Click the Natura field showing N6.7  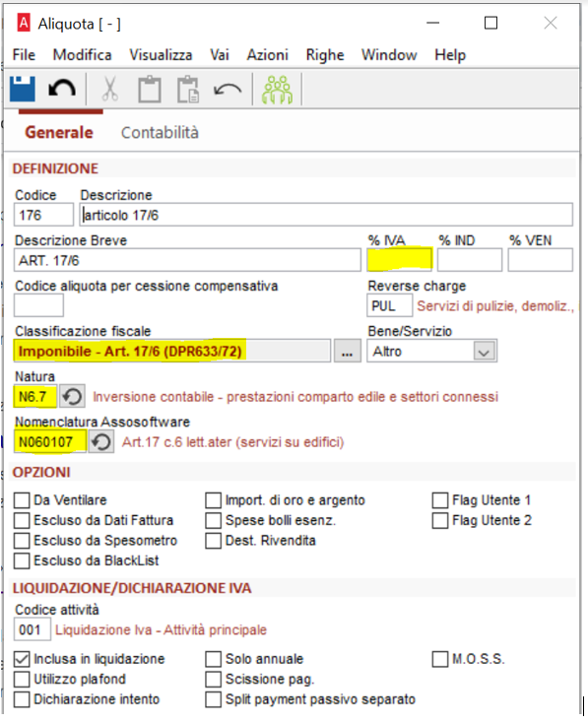[35, 397]
